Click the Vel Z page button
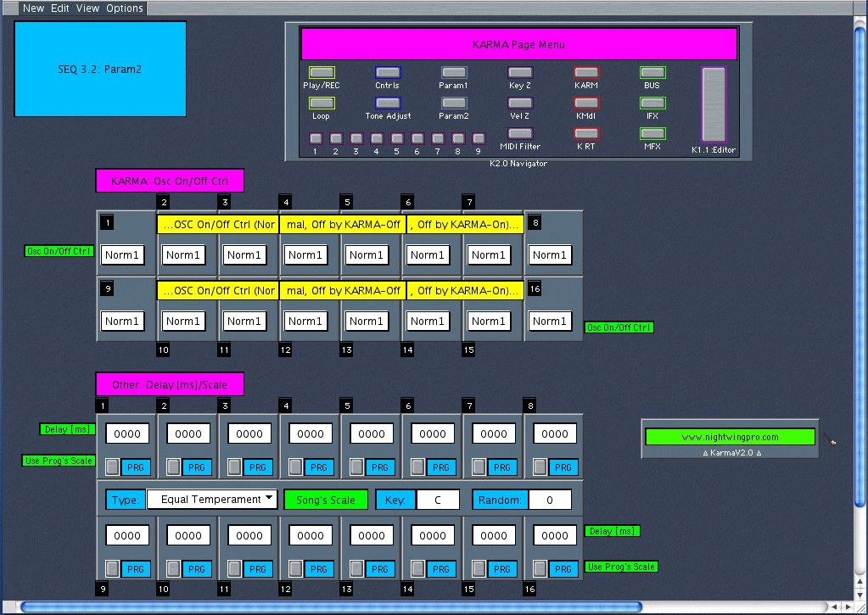The width and height of the screenshot is (868, 615). point(520,103)
